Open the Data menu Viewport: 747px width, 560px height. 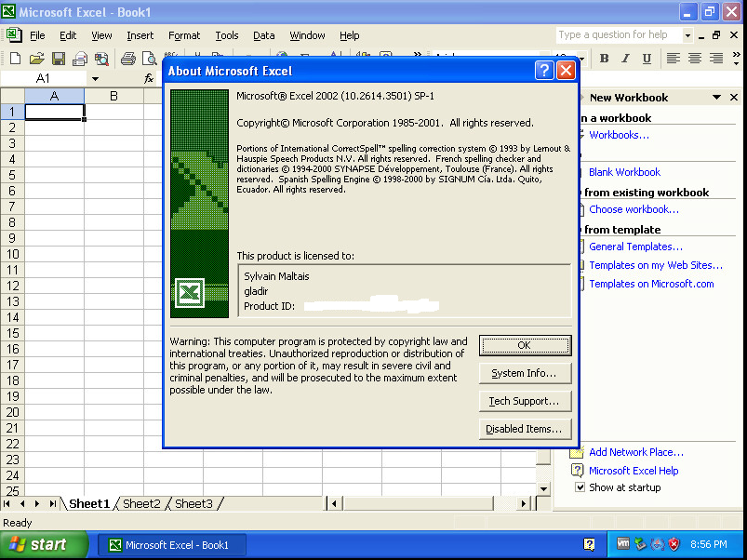pos(264,35)
